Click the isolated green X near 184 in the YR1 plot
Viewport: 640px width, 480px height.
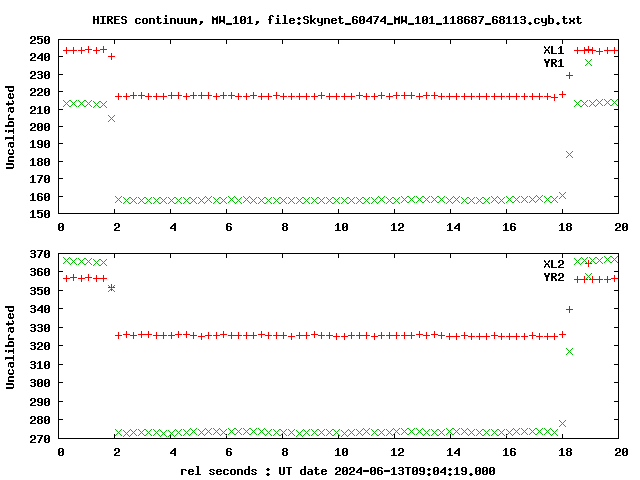[x=569, y=154]
